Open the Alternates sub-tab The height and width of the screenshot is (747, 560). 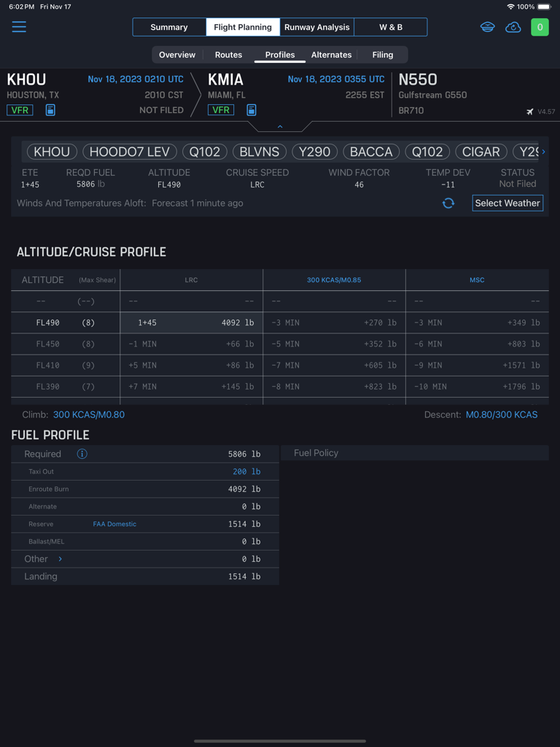pyautogui.click(x=332, y=55)
